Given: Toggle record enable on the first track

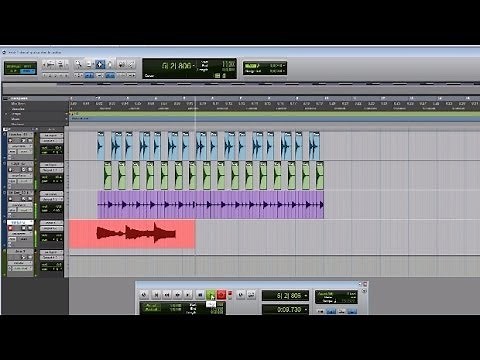Looking at the screenshot, I should (x=10, y=141).
